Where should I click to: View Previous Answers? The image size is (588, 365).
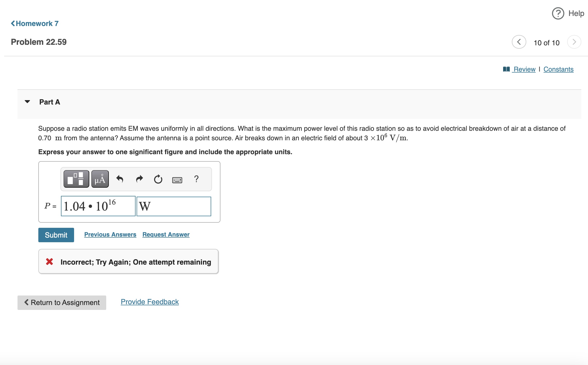click(x=110, y=234)
